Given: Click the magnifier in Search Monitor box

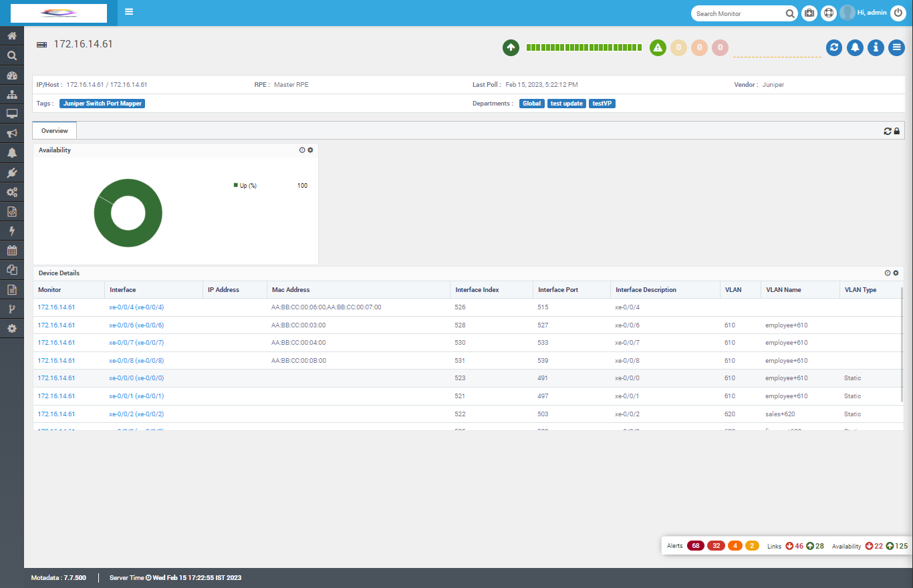Looking at the screenshot, I should [790, 13].
